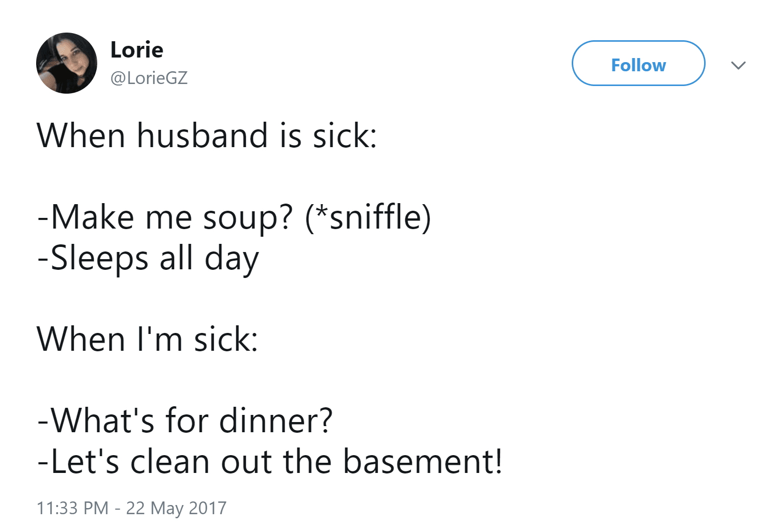
Task: Click the word 'husband' in tweet
Action: pyautogui.click(x=202, y=136)
